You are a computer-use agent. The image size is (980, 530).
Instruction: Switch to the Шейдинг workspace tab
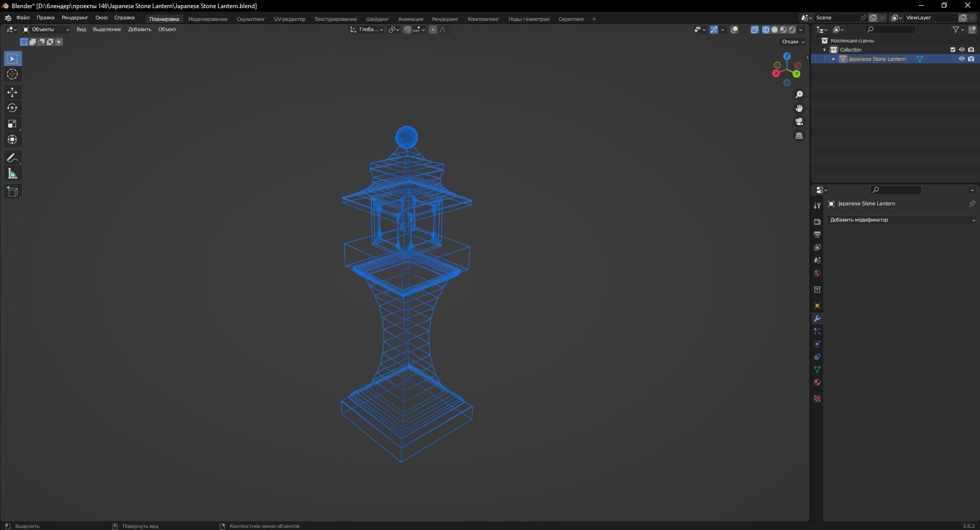tap(377, 19)
